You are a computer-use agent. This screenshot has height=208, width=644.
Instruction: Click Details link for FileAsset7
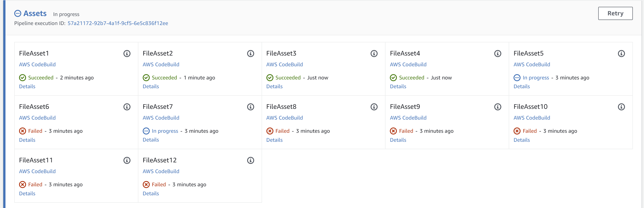click(x=151, y=140)
